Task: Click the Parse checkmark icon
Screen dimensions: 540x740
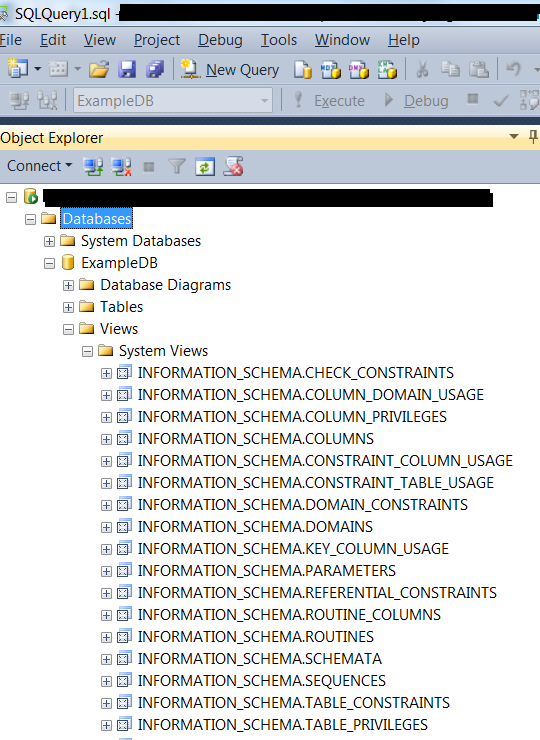Action: [x=500, y=100]
